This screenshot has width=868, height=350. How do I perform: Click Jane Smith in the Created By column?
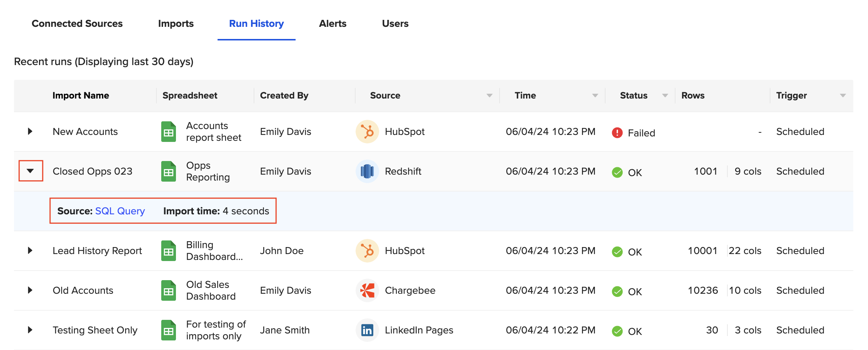point(285,330)
